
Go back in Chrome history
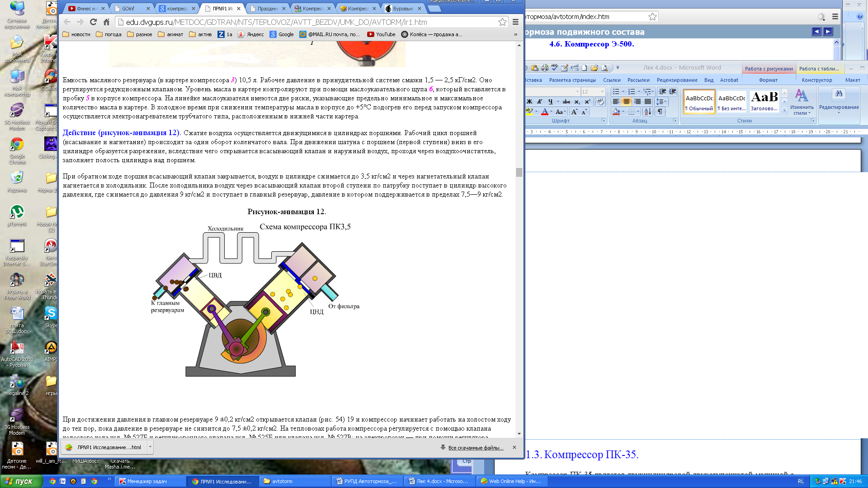(67, 22)
